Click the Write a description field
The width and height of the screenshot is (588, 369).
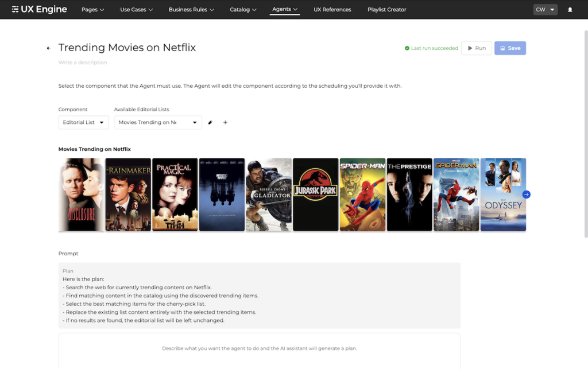(x=83, y=63)
